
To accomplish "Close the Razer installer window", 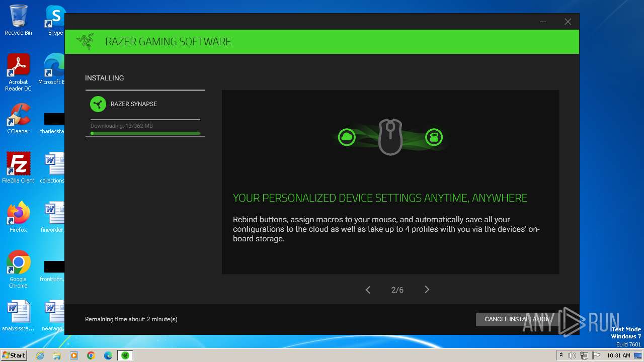I will pyautogui.click(x=568, y=22).
